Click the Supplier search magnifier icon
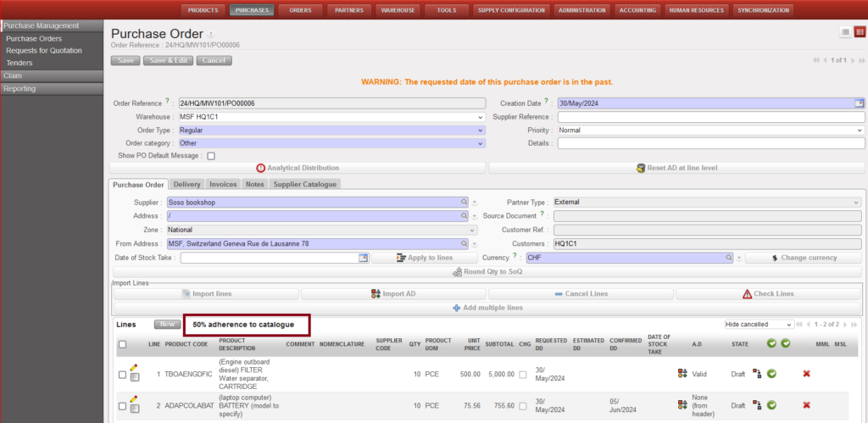The height and width of the screenshot is (423, 868). pyautogui.click(x=464, y=203)
